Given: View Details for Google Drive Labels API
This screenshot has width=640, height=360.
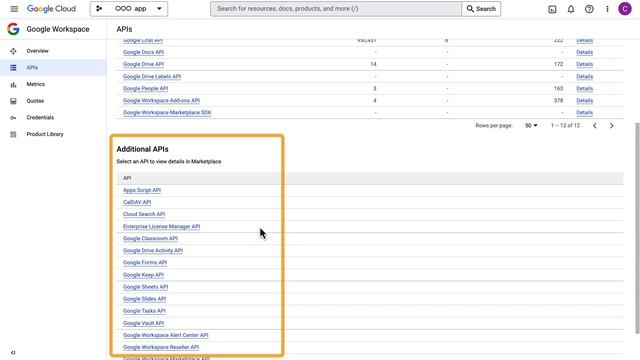Looking at the screenshot, I should 584,76.
